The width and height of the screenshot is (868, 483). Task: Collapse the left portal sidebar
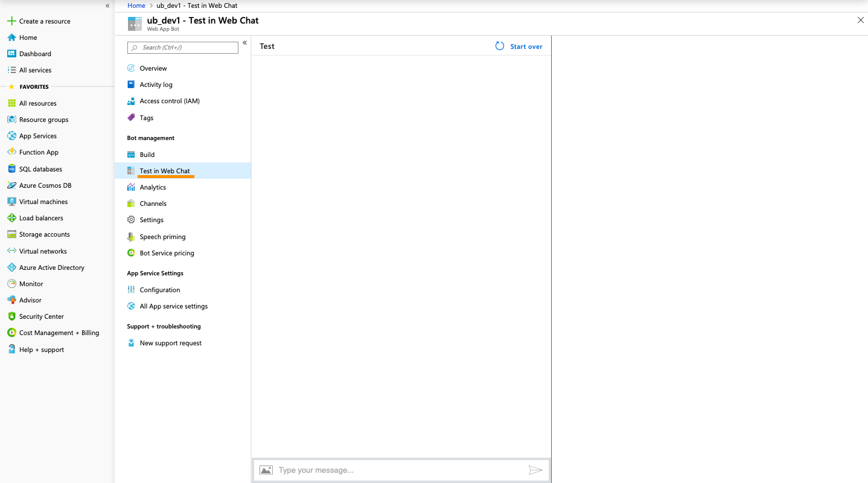107,5
